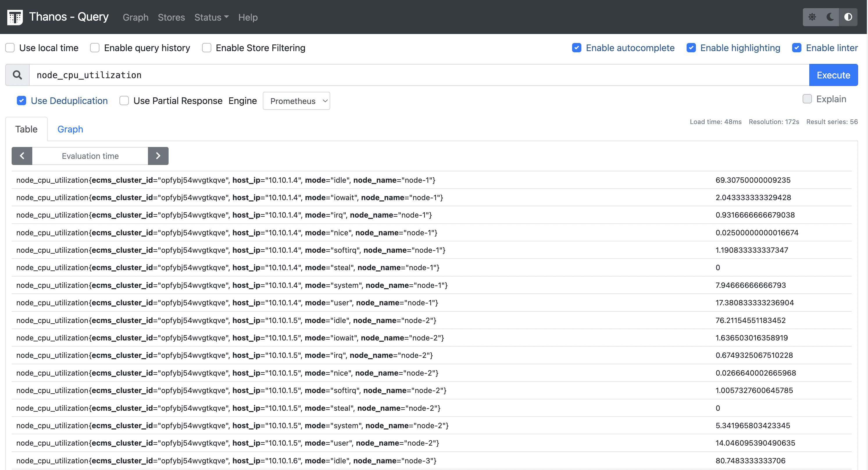
Task: Toggle Enable query history checkbox
Action: [95, 48]
